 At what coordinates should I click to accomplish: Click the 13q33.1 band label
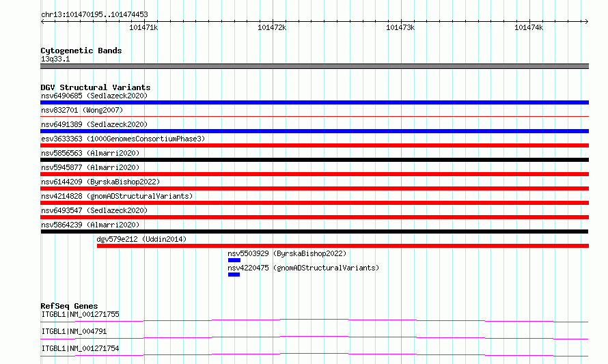click(55, 59)
